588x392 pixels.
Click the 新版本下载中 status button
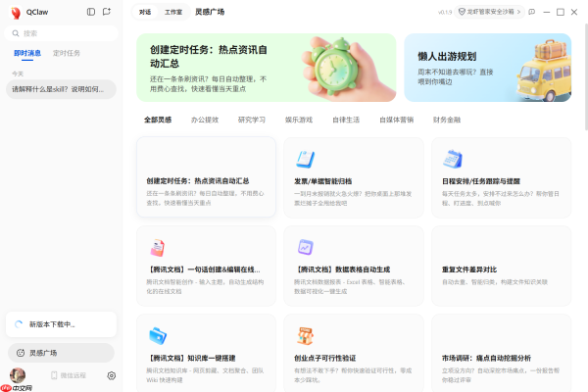coord(61,324)
